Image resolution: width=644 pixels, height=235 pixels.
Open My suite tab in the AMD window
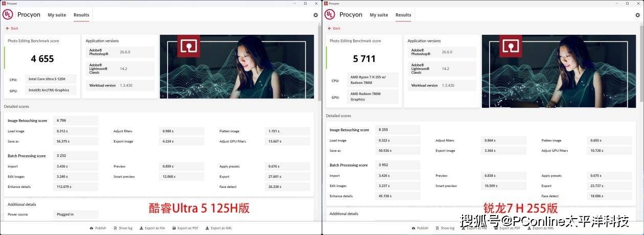pos(379,15)
